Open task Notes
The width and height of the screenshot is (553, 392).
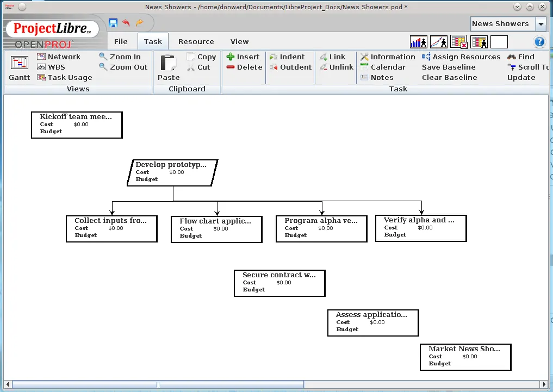377,77
